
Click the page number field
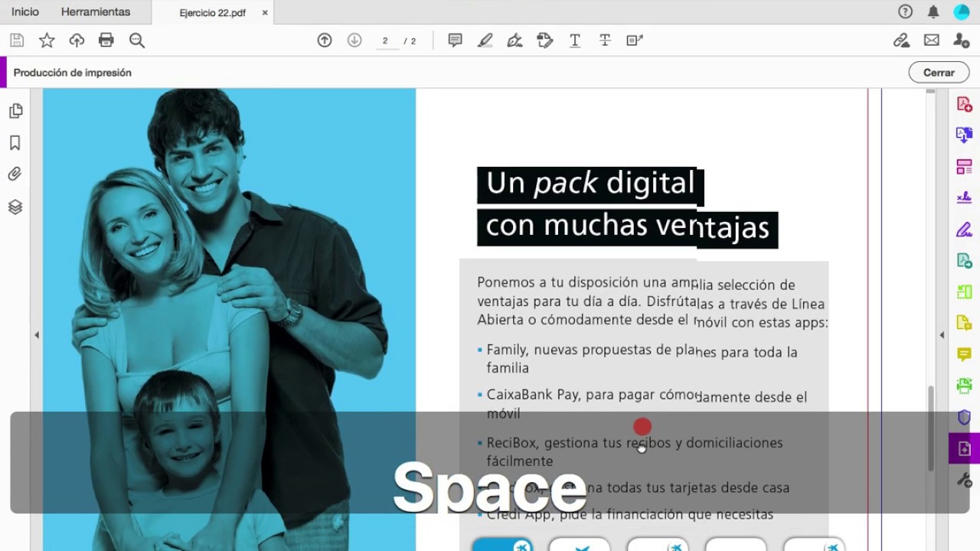point(386,41)
